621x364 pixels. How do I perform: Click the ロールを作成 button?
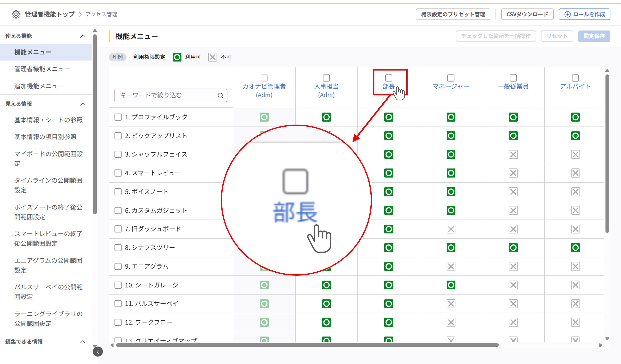pyautogui.click(x=584, y=14)
